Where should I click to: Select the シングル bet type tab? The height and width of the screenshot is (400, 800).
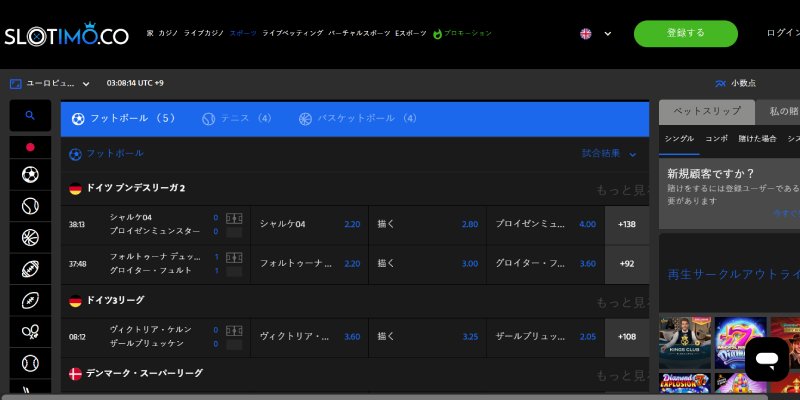tap(679, 139)
